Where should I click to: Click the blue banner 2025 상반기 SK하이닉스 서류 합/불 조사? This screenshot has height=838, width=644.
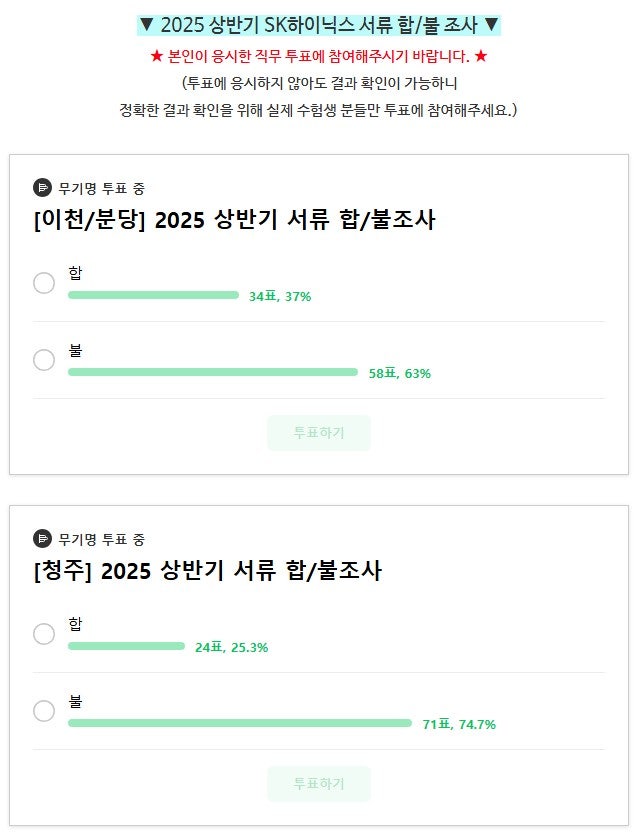[x=322, y=26]
